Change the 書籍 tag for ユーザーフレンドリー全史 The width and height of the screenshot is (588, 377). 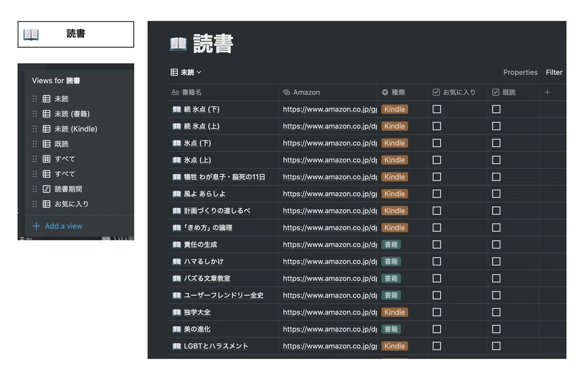391,295
